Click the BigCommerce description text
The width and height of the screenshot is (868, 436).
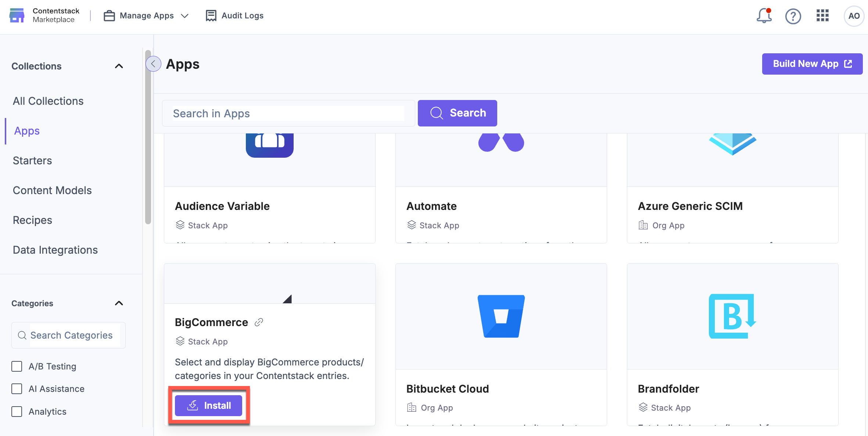269,369
